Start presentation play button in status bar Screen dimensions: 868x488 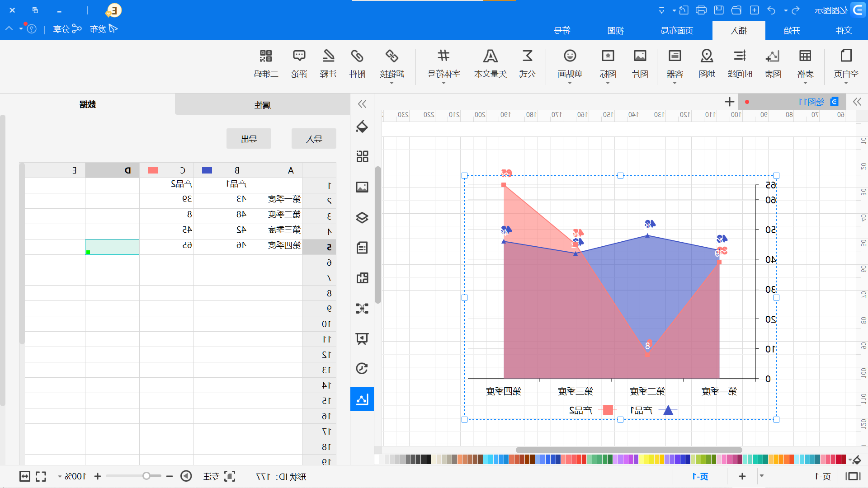[186, 476]
